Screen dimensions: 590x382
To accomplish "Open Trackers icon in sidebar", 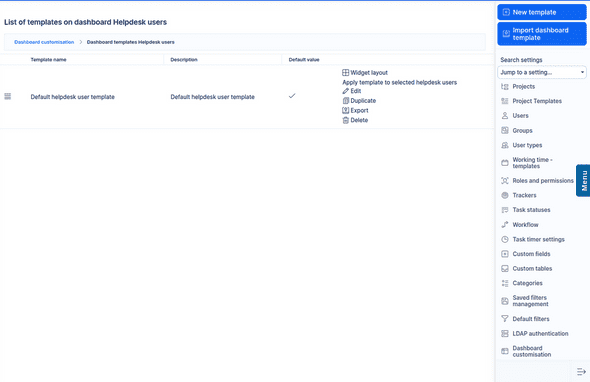I will click(505, 195).
